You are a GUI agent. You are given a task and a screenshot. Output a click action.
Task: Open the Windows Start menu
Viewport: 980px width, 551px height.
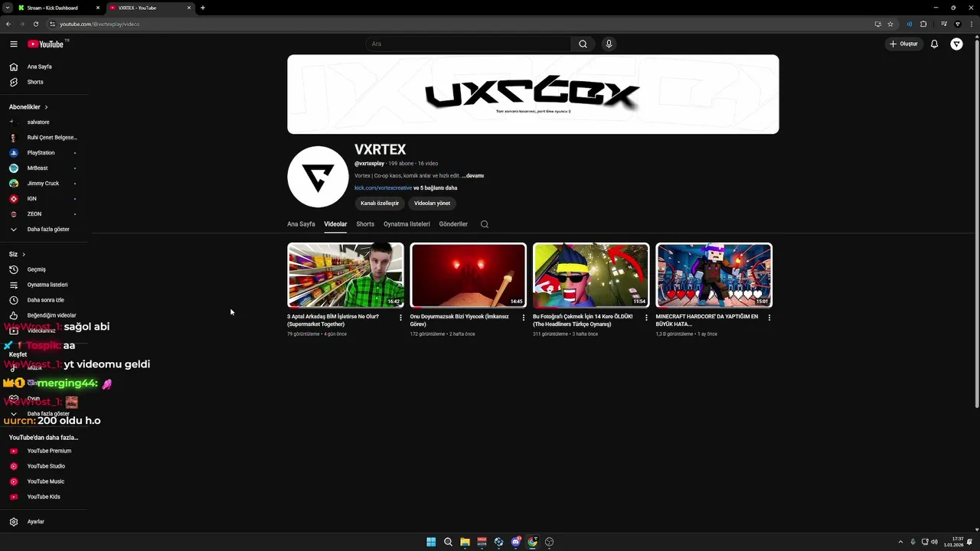point(431,542)
